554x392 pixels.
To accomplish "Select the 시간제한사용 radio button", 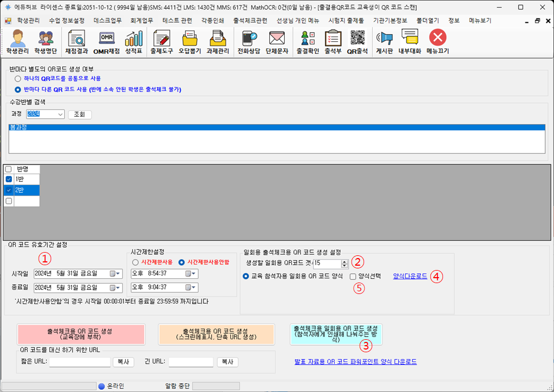I will click(135, 262).
